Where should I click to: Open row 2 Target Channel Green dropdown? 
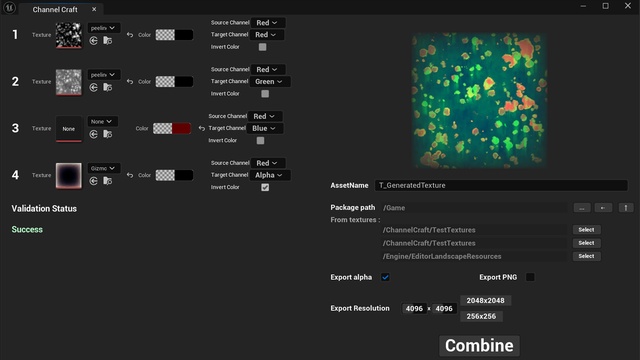coord(270,82)
